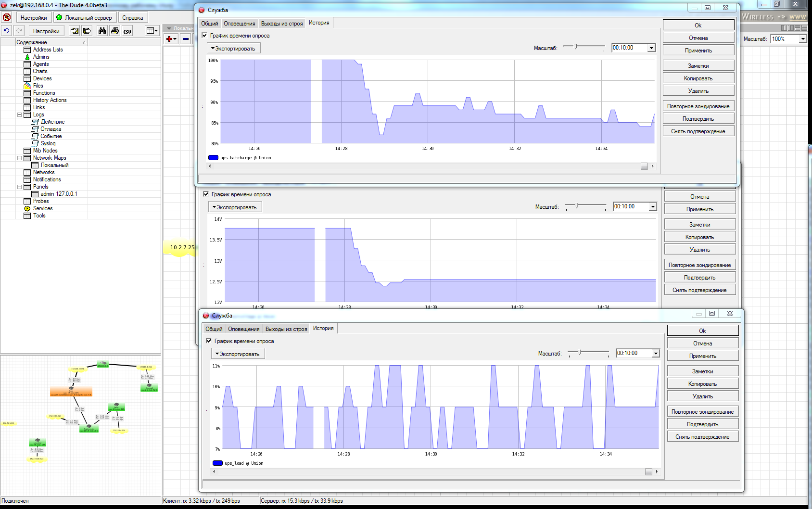The image size is (812, 509).
Task: Click the printer icon
Action: click(114, 31)
